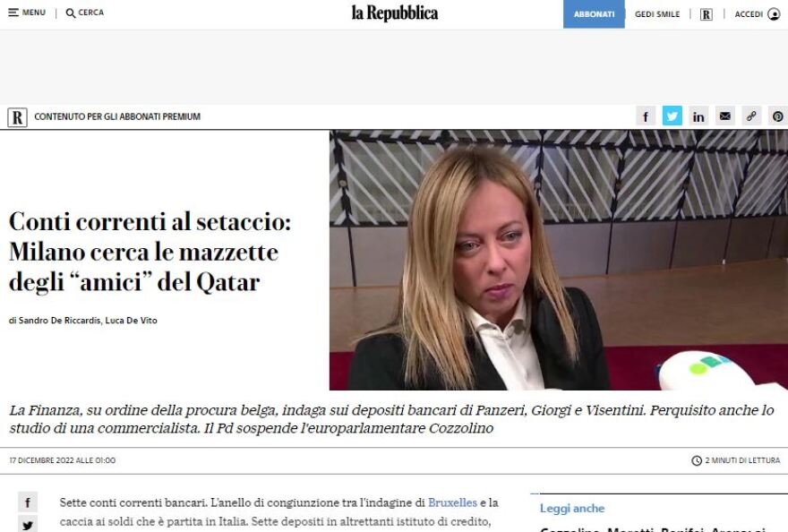The height and width of the screenshot is (532, 788).
Task: Click the ACCEDI user profile icon
Action: 774,14
